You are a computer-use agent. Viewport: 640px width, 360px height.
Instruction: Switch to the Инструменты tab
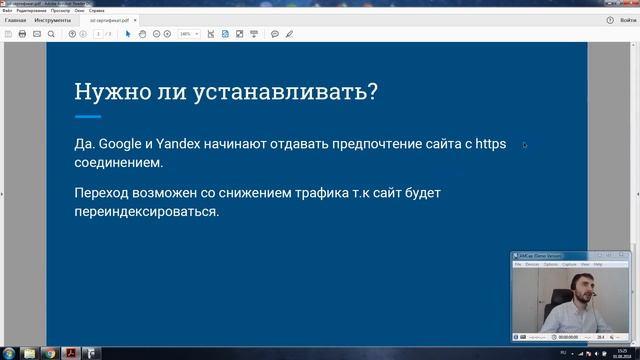tap(52, 20)
